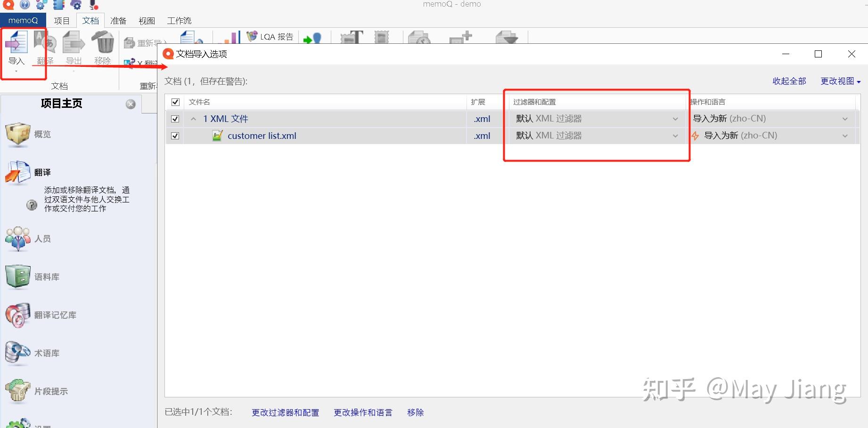Click the help question-mark icon in the title bar

click(25, 5)
